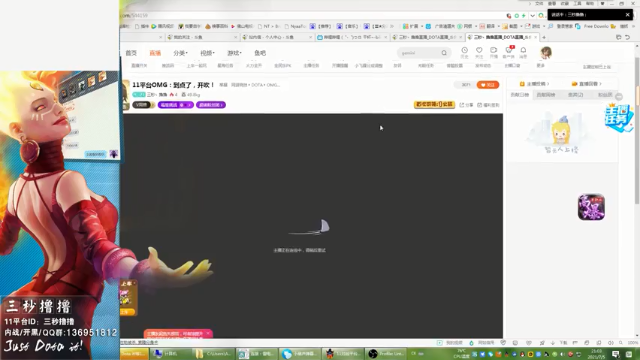
Task: Click the first purple badge pill
Action: click(176, 105)
